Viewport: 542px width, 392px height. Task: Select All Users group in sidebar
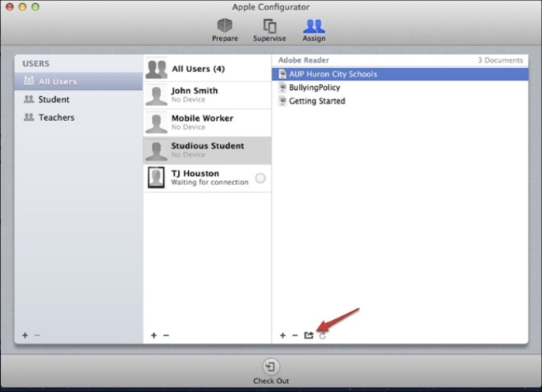(x=78, y=81)
